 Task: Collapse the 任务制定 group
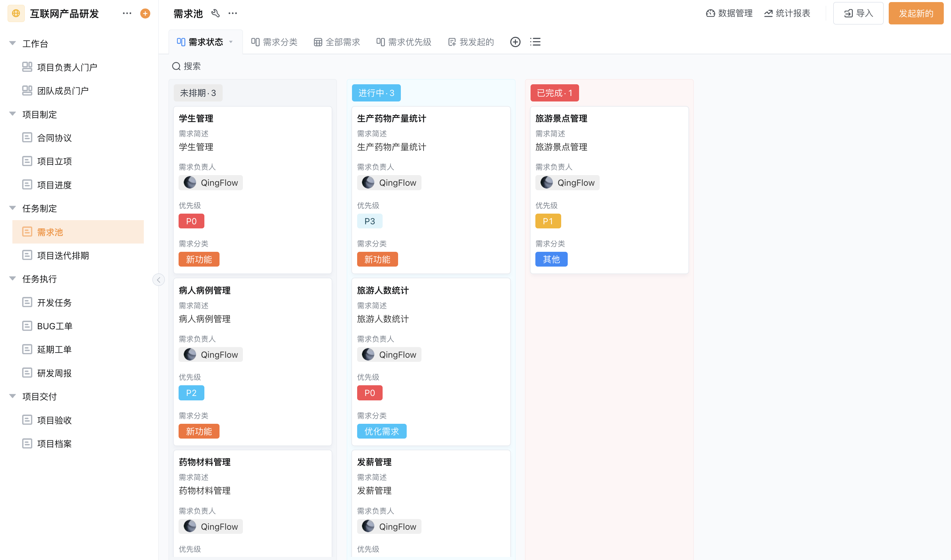(x=12, y=208)
